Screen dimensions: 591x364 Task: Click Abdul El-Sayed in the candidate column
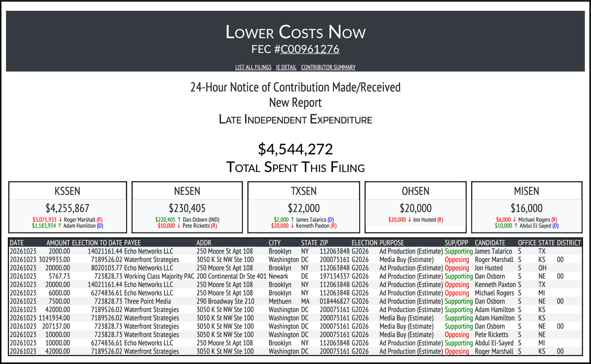[494, 343]
